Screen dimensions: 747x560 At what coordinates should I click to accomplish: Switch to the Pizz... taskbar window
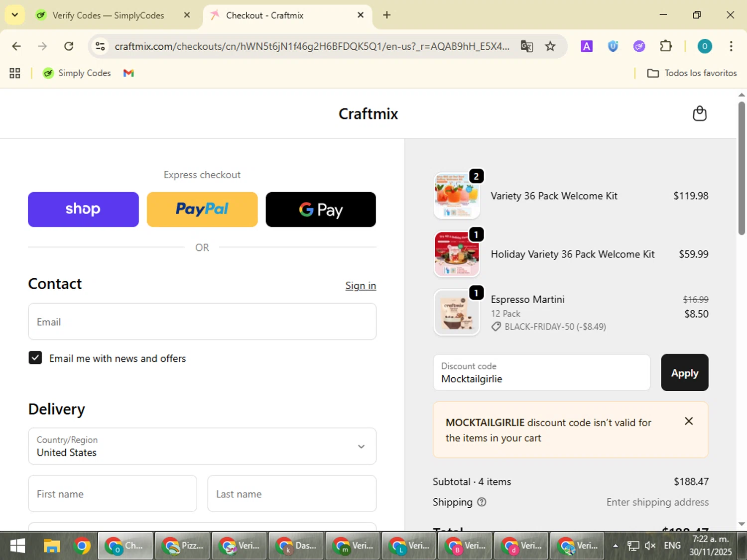(182, 546)
